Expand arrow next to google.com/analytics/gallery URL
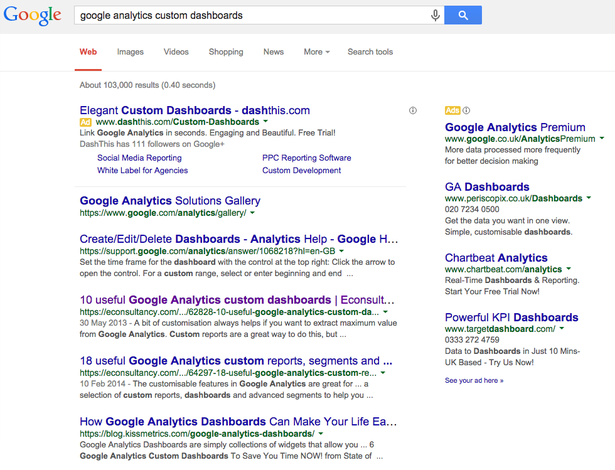Screen dimensions: 615x470 pos(252,213)
